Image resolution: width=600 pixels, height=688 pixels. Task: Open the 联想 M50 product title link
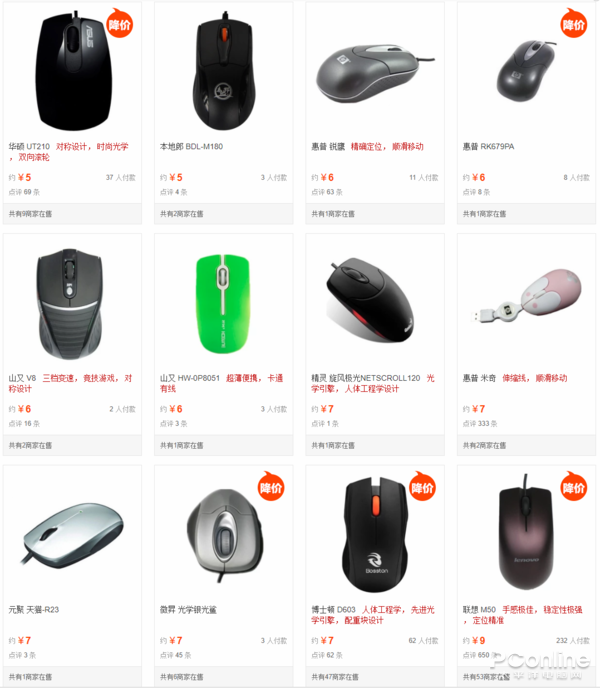click(x=479, y=610)
